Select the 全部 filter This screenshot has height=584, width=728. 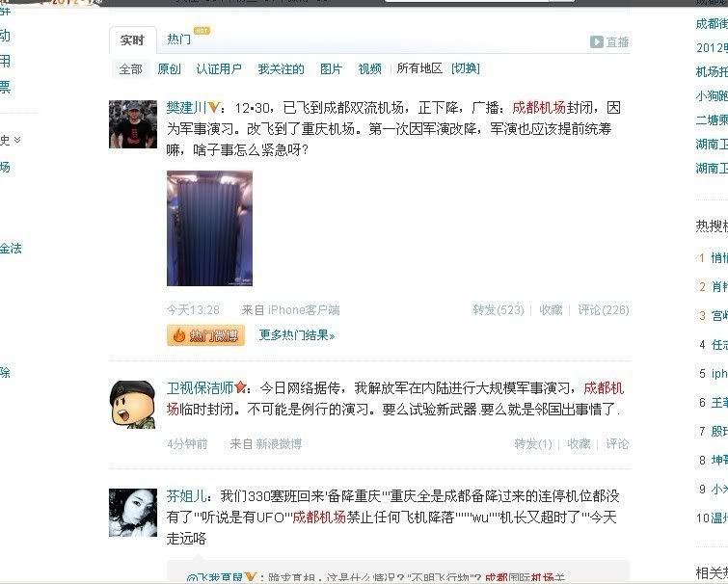coord(130,69)
